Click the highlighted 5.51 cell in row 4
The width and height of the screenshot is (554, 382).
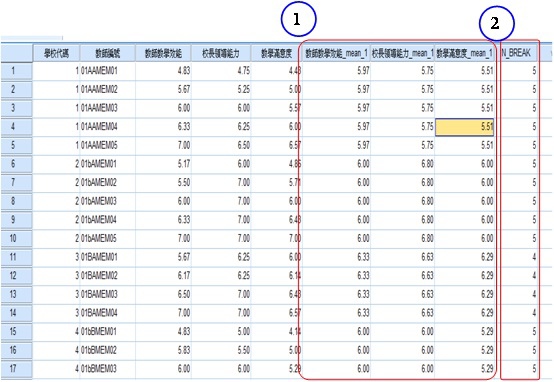point(464,127)
